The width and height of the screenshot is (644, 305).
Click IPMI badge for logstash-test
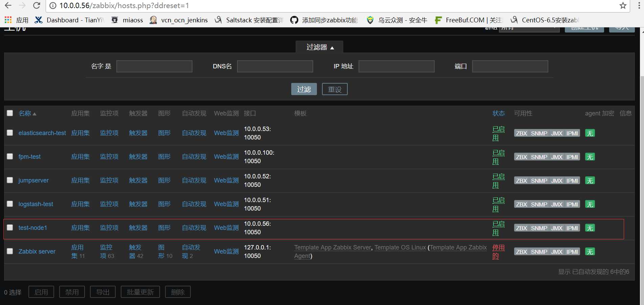(x=572, y=204)
